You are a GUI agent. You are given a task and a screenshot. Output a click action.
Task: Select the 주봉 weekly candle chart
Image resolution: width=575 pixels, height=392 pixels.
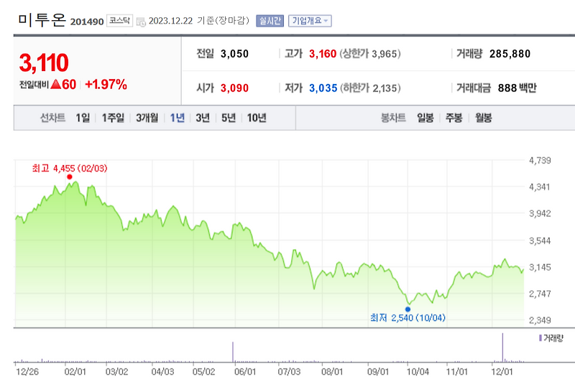[454, 118]
